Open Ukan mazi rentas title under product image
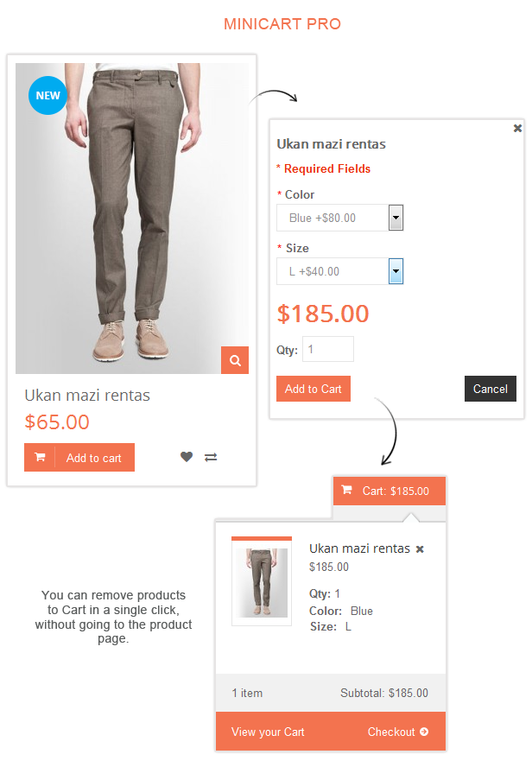Image resolution: width=532 pixels, height=767 pixels. 87,396
